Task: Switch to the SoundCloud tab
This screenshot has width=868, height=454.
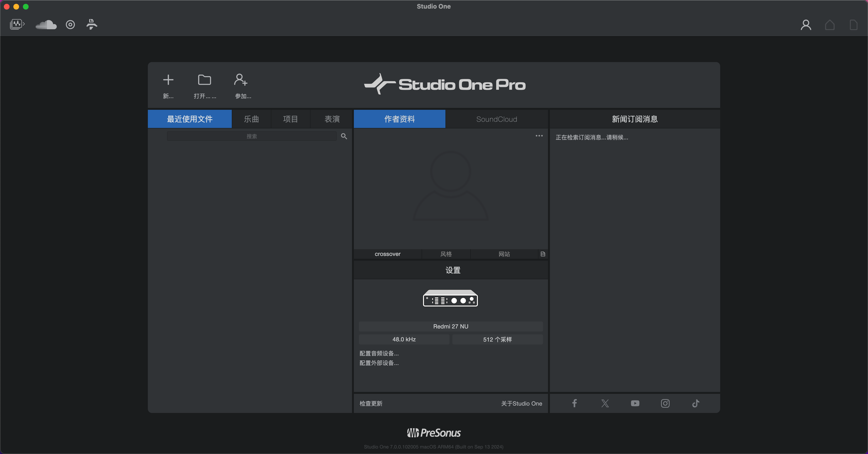Action: tap(496, 119)
